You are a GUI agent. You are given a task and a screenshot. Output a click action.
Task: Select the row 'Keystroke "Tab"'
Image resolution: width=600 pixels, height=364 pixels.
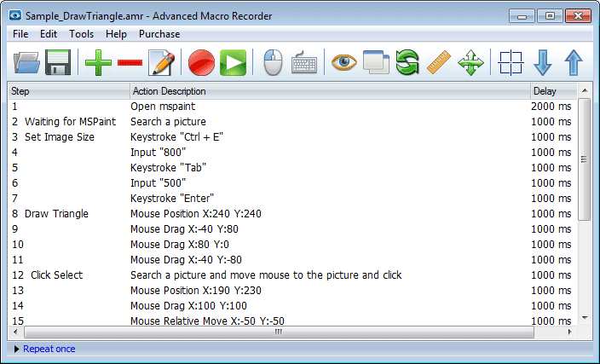pos(292,168)
